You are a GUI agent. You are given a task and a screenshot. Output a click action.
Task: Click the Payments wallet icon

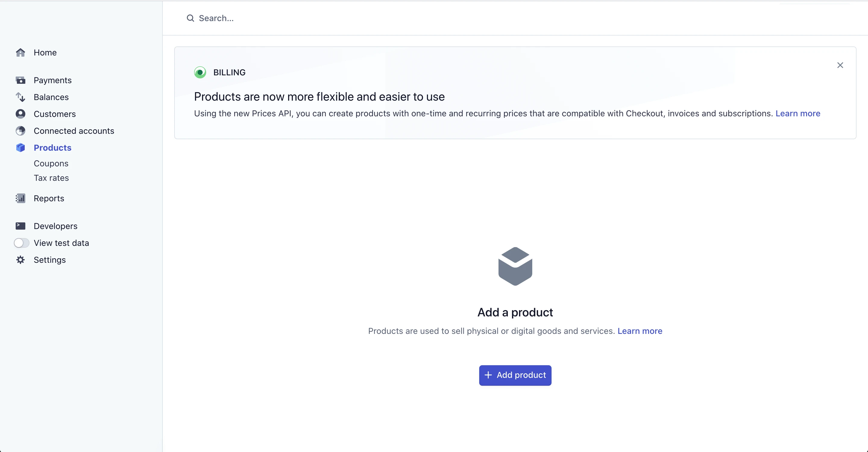(20, 80)
